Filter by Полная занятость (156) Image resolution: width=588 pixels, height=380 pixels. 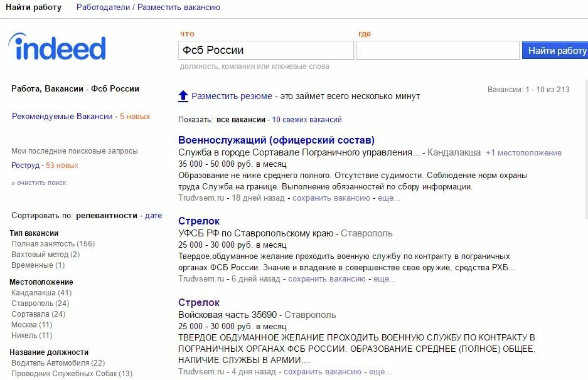(53, 243)
